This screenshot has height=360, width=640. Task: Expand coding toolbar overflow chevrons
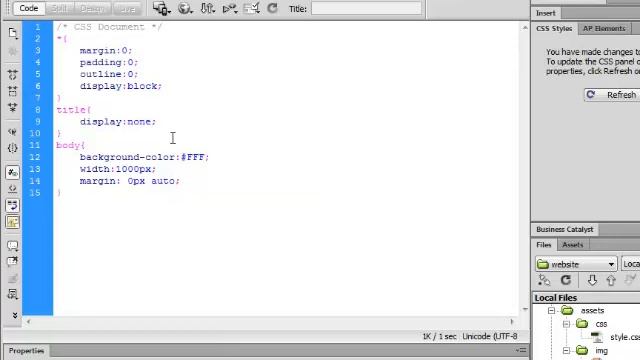click(x=15, y=315)
